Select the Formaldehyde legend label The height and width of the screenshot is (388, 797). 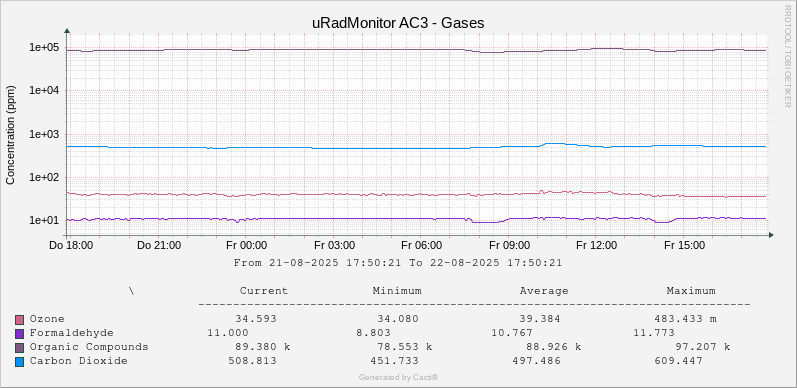[71, 333]
